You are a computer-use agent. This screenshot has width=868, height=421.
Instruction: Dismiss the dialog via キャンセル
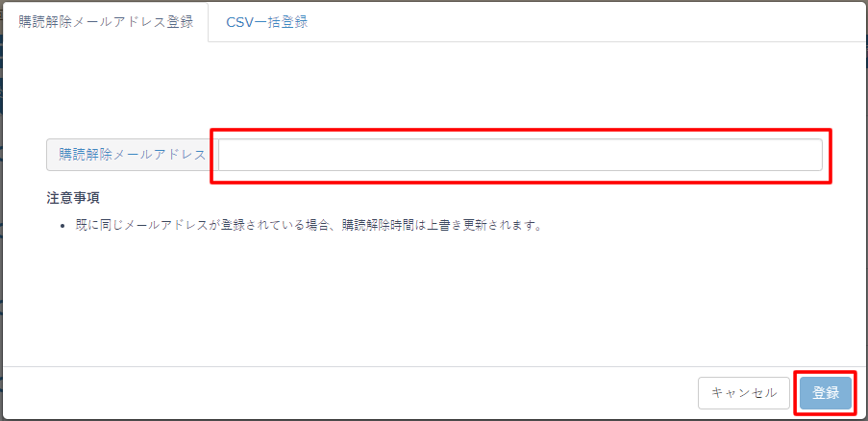click(743, 393)
